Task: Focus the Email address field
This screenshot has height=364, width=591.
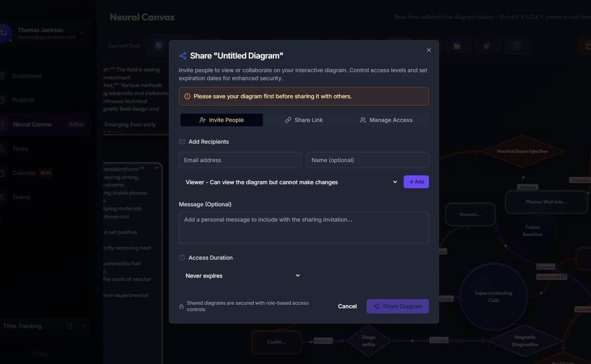Action: (x=240, y=160)
